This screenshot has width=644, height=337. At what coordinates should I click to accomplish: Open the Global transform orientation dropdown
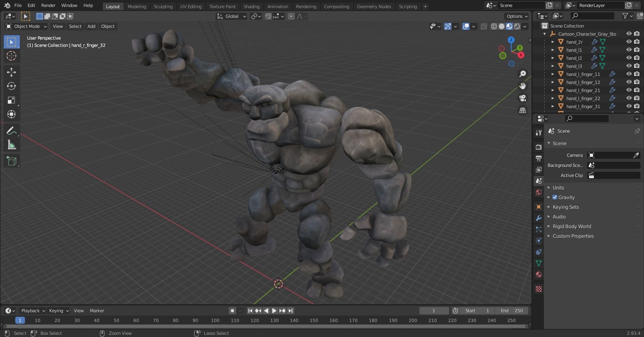point(231,16)
